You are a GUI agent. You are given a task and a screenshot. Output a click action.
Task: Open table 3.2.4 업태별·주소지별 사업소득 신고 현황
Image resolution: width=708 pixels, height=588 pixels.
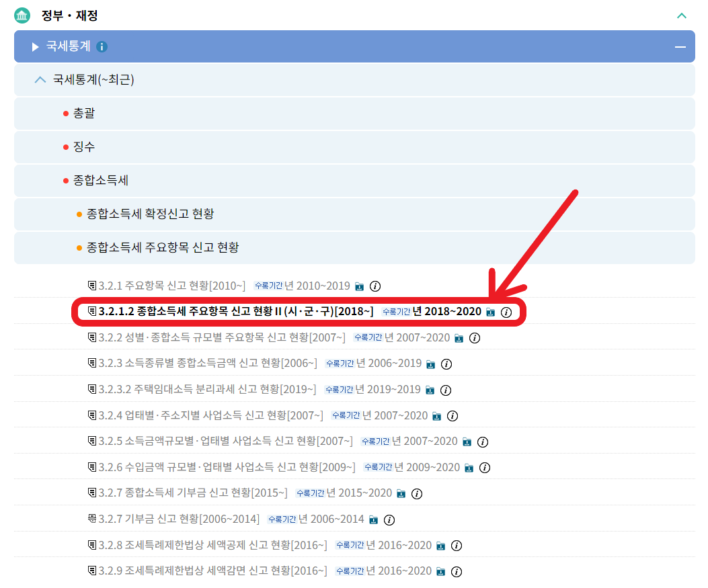pos(211,415)
